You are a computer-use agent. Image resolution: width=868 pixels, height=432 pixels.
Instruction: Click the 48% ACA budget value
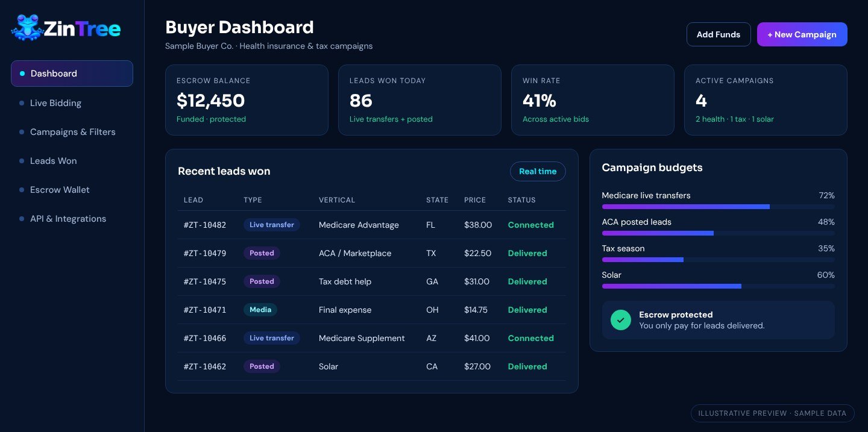[826, 222]
